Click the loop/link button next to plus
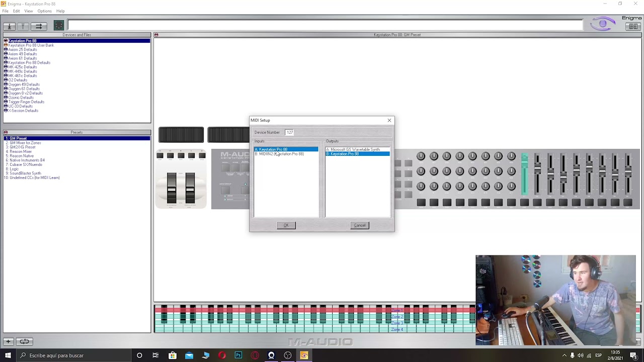 tap(24, 341)
